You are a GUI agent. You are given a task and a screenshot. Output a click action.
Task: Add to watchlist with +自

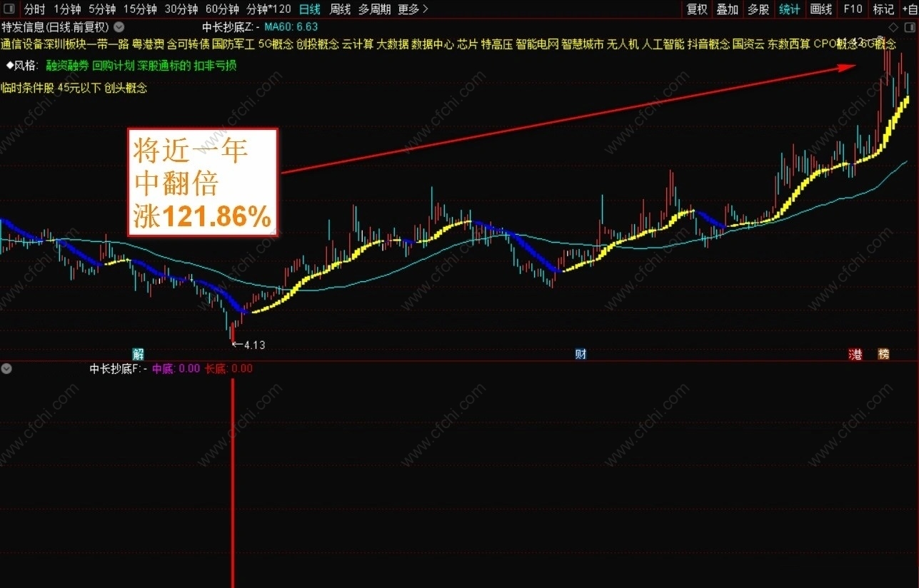pyautogui.click(x=909, y=9)
